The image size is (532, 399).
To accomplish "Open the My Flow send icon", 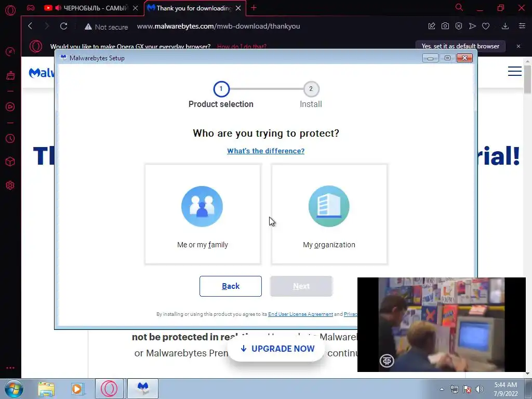I will pyautogui.click(x=472, y=26).
